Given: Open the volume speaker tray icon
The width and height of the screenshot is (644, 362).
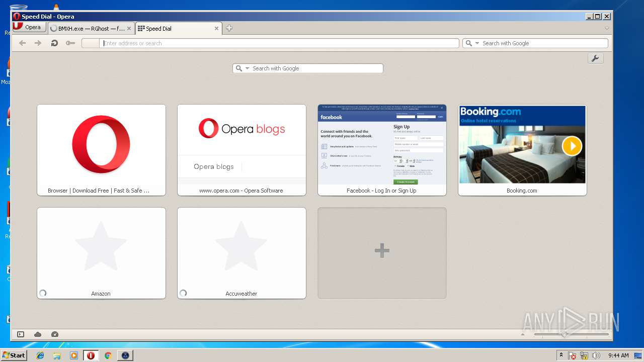Looking at the screenshot, I should (x=596, y=355).
